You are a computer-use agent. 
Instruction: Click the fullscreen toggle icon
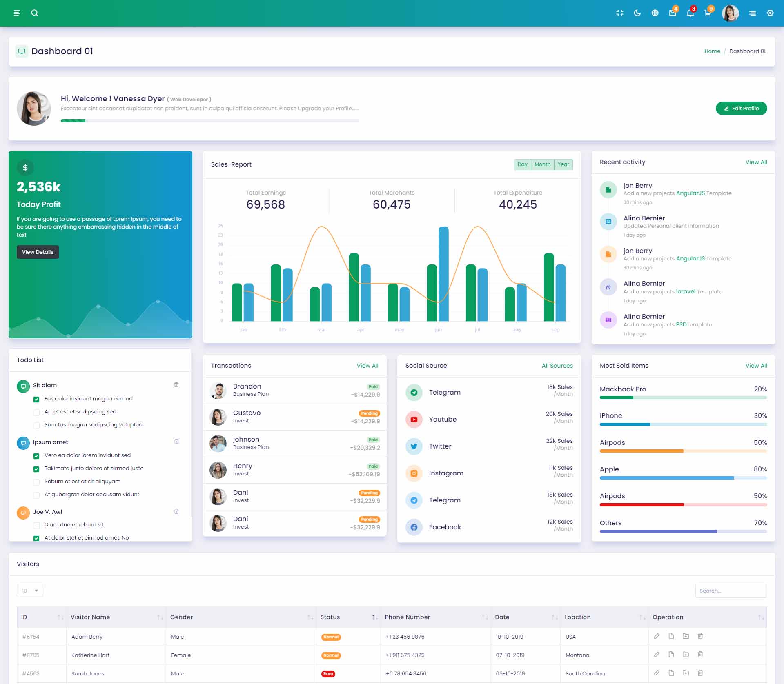[619, 13]
